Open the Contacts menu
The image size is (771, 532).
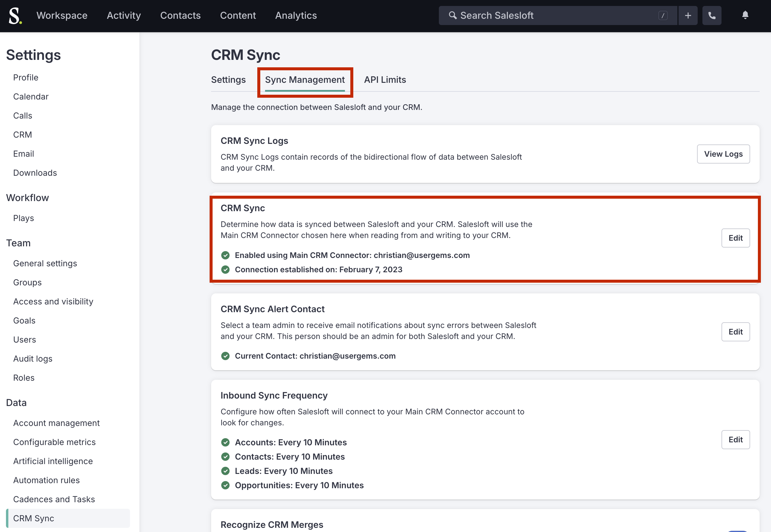pos(180,15)
